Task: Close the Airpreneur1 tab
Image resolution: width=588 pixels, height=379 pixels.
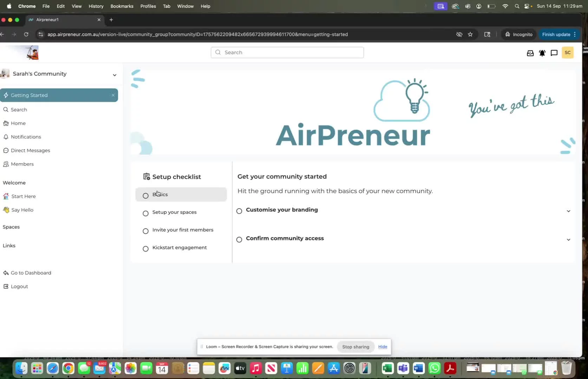Action: click(x=99, y=20)
